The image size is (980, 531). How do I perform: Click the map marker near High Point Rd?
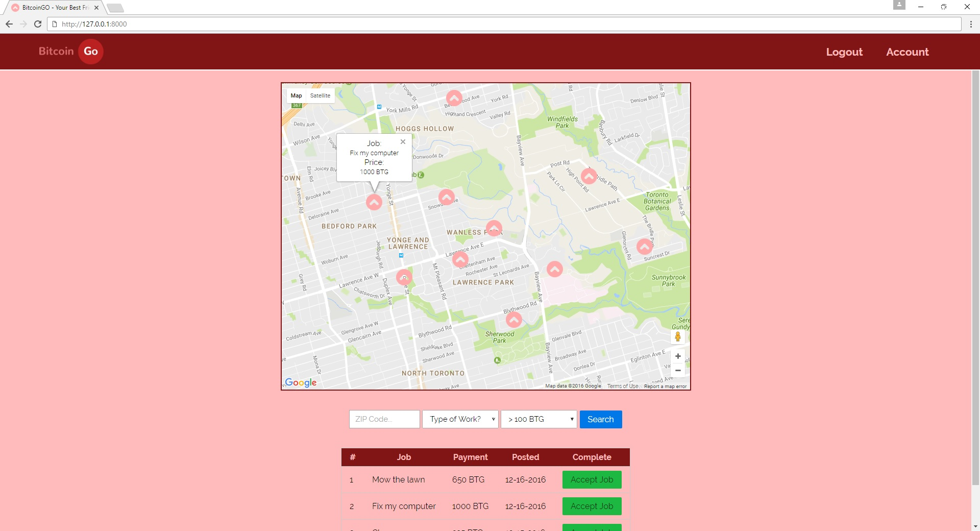click(x=589, y=177)
